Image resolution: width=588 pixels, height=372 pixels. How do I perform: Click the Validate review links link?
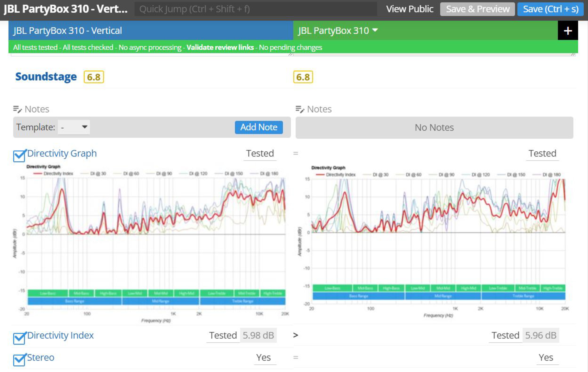click(220, 47)
